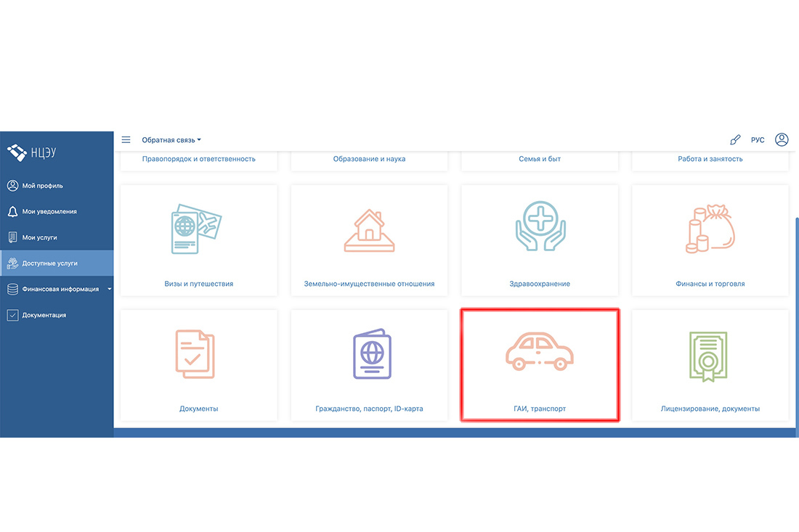Image resolution: width=799 pixels, height=532 pixels.
Task: Switch language via РУС
Action: [x=758, y=140]
